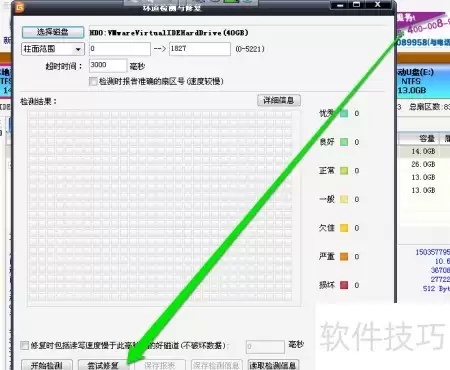Minimize the 坏道检测与修复 dialog
The width and height of the screenshot is (450, 370).
click(340, 5)
